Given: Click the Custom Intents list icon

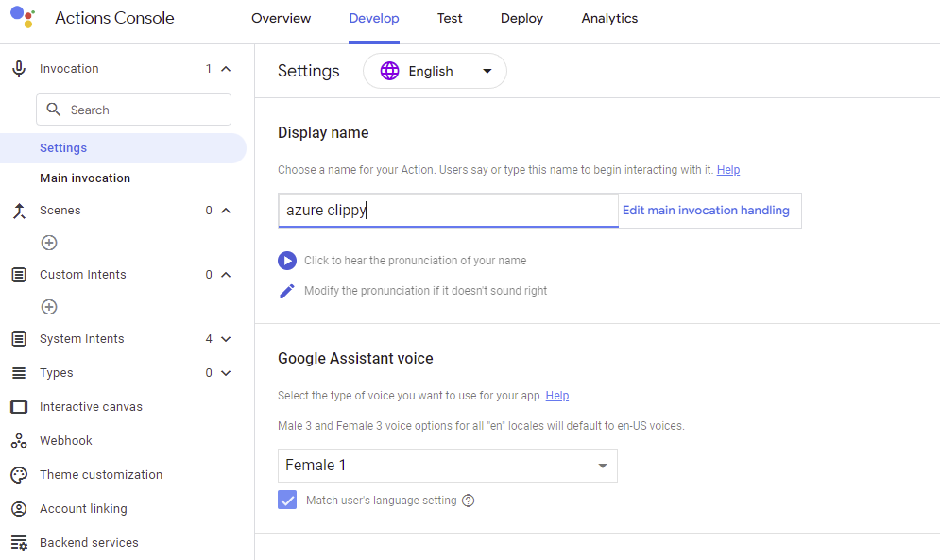Looking at the screenshot, I should point(19,275).
